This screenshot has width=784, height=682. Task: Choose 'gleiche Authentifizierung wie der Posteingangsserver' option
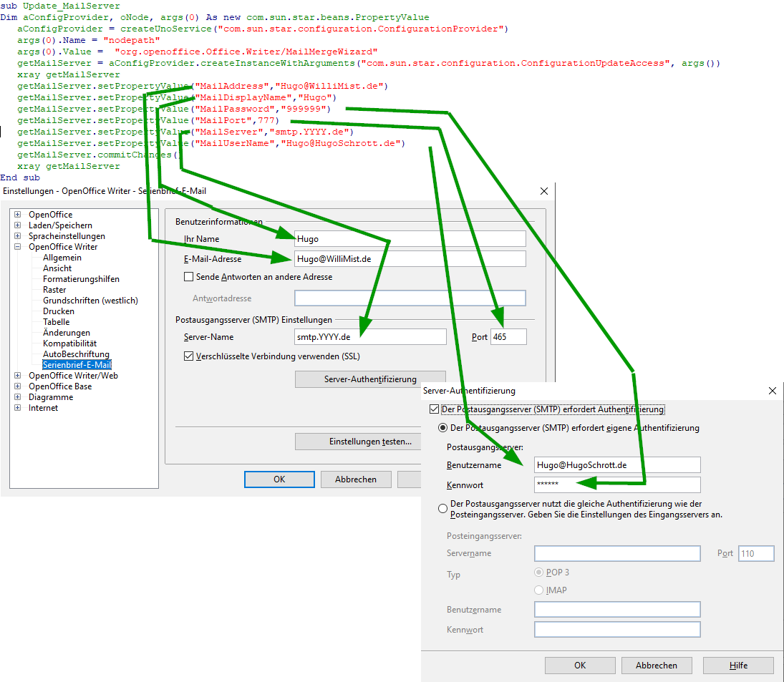pyautogui.click(x=443, y=508)
